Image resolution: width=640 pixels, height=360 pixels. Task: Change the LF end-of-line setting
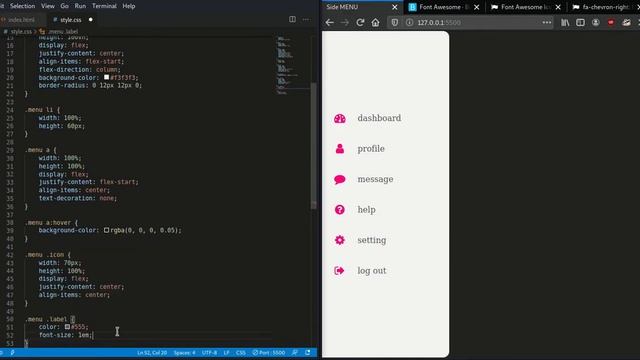click(227, 353)
